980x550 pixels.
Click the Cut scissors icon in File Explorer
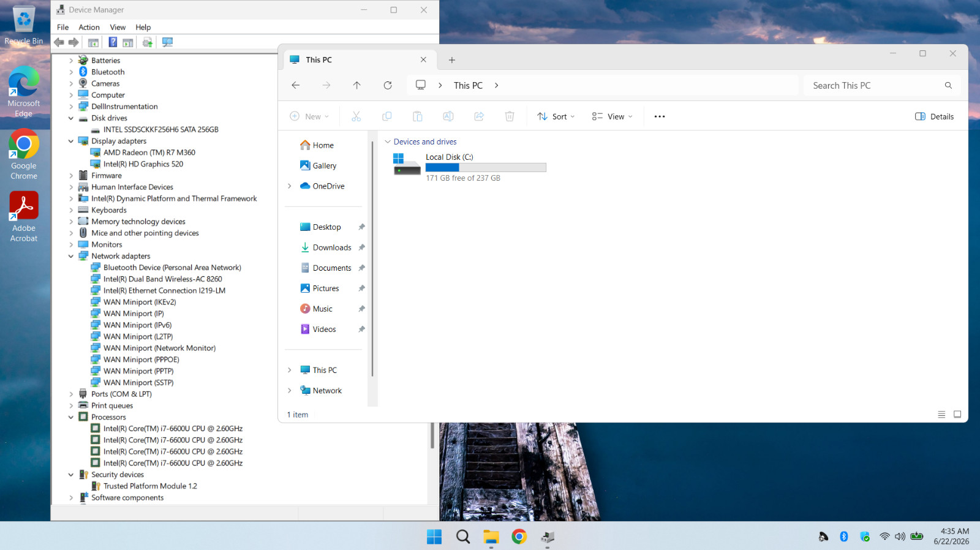coord(356,116)
